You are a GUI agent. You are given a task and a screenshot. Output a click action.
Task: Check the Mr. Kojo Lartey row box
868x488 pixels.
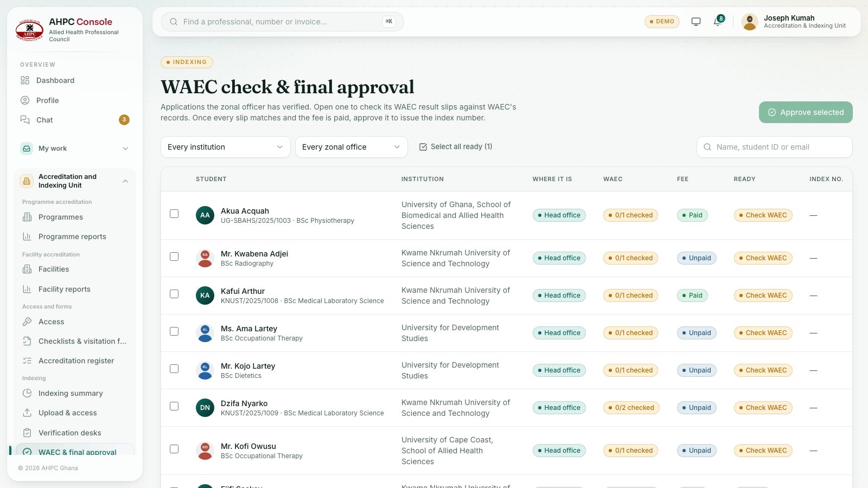174,369
